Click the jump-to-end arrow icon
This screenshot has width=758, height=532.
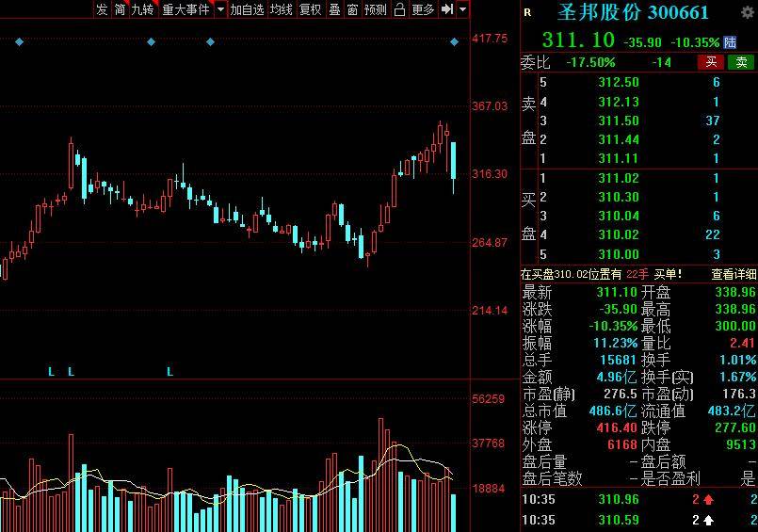(x=446, y=9)
